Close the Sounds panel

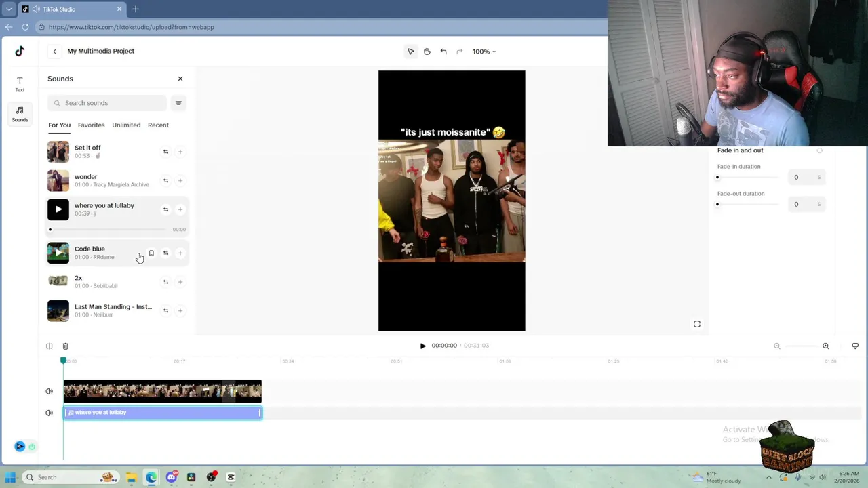tap(180, 79)
